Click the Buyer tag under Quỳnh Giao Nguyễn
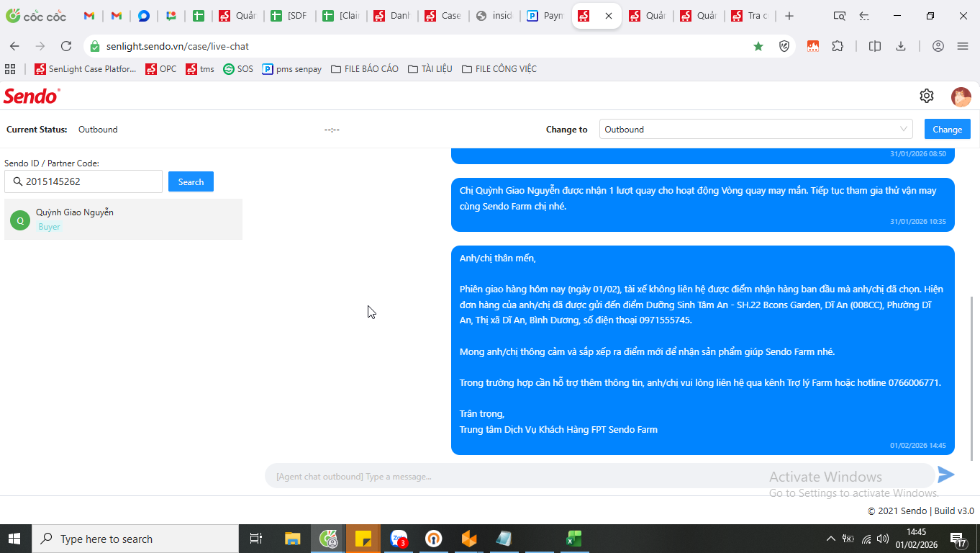 tap(49, 227)
